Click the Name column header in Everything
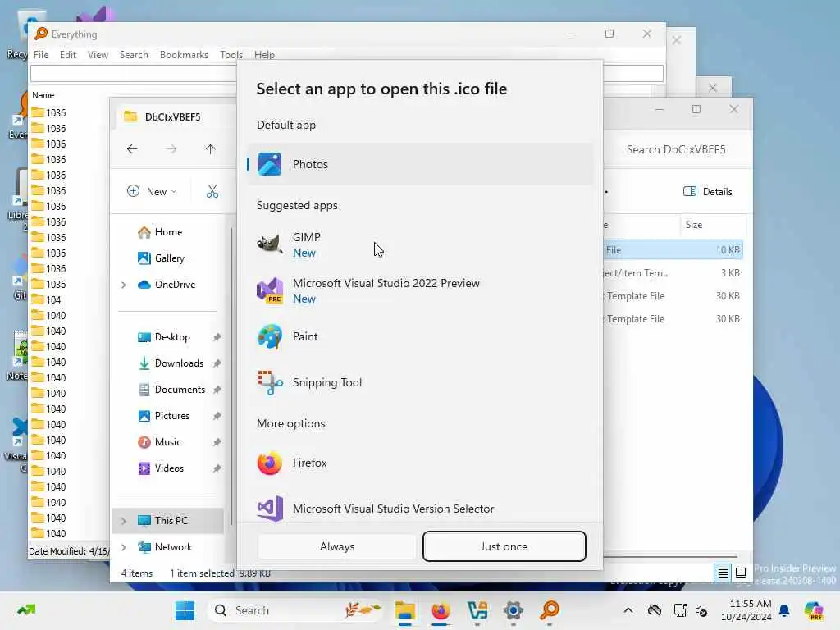This screenshot has width=840, height=630. 43,95
